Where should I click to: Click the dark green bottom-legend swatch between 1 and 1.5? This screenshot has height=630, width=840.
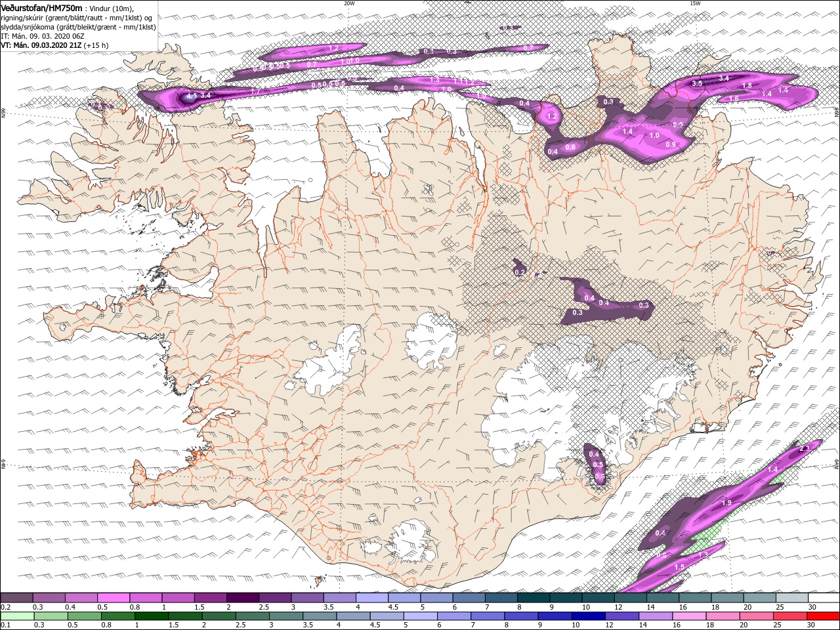pos(152,616)
